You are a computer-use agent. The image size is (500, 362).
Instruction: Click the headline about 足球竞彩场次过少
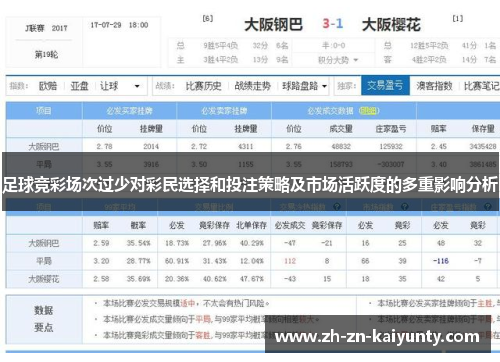tap(250, 184)
